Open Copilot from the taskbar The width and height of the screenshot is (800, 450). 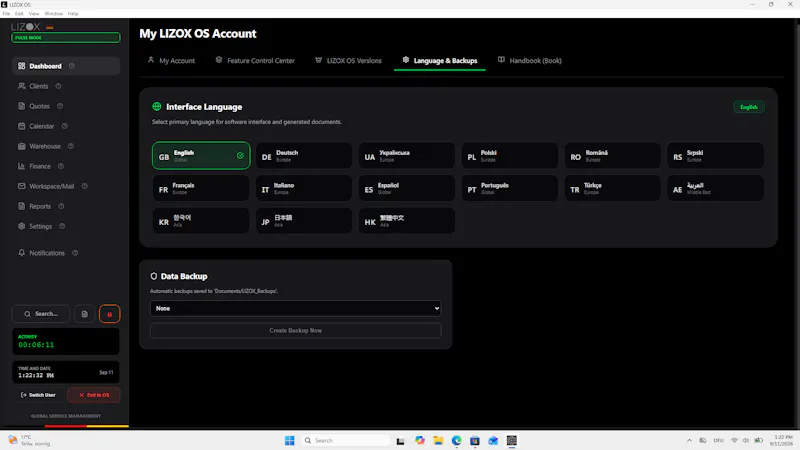(420, 440)
